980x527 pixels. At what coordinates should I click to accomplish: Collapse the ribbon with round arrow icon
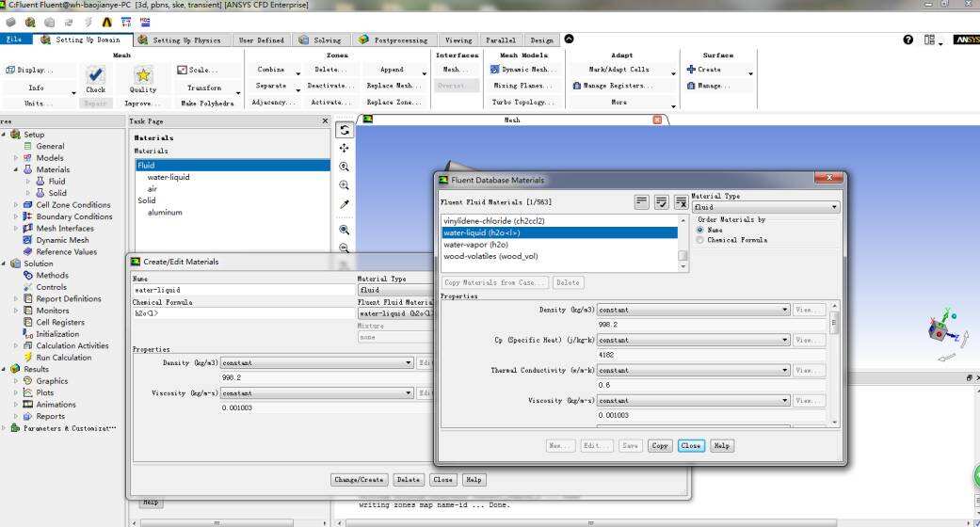[x=569, y=39]
